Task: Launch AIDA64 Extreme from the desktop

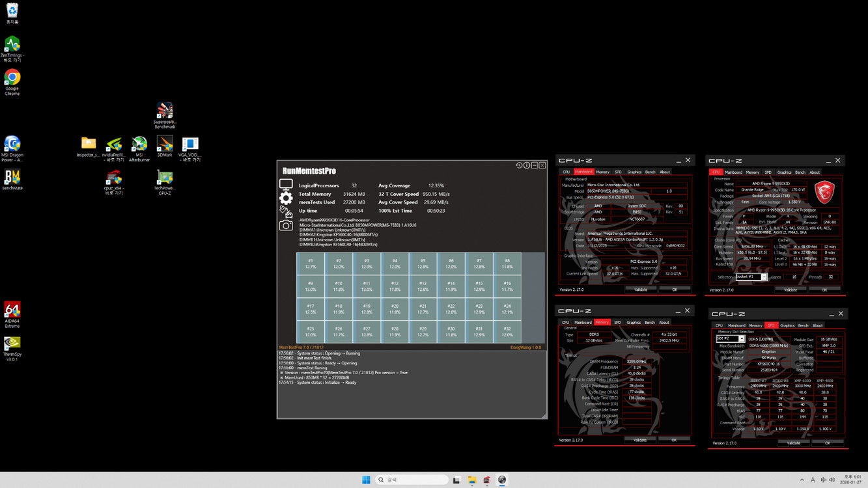Action: coord(12,314)
